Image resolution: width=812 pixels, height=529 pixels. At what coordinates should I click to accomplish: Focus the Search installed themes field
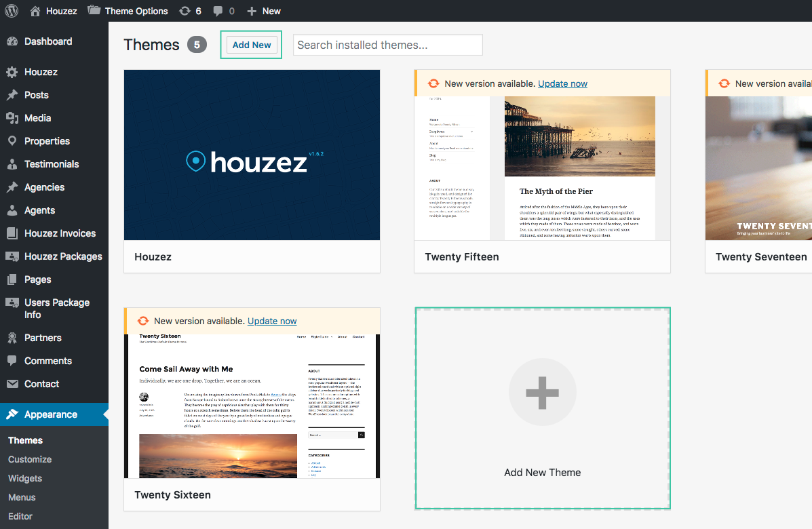coord(388,45)
